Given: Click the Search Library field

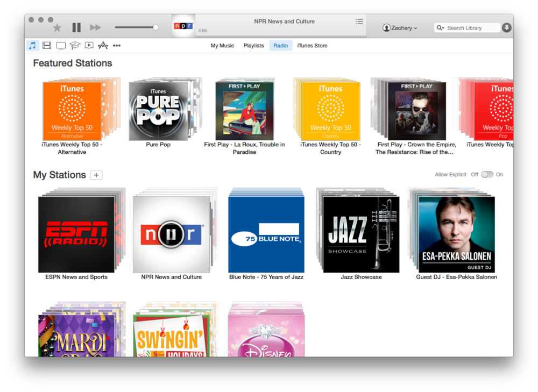Looking at the screenshot, I should click(x=466, y=28).
